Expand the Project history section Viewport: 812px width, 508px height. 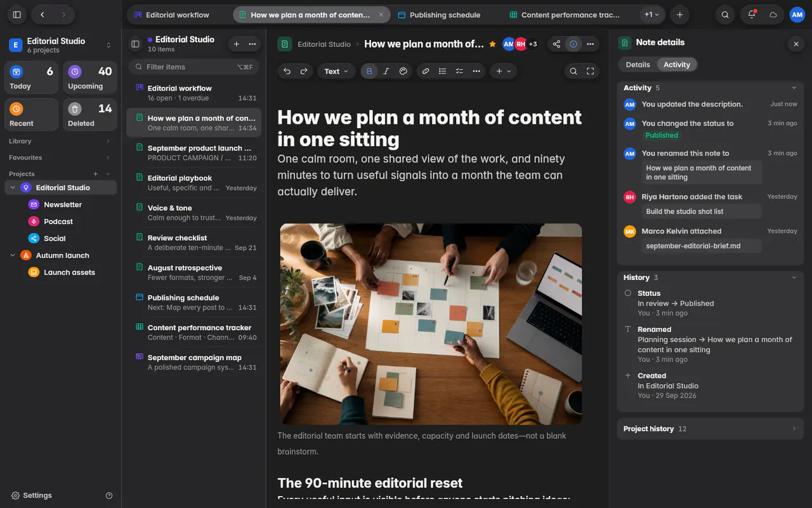click(x=710, y=429)
